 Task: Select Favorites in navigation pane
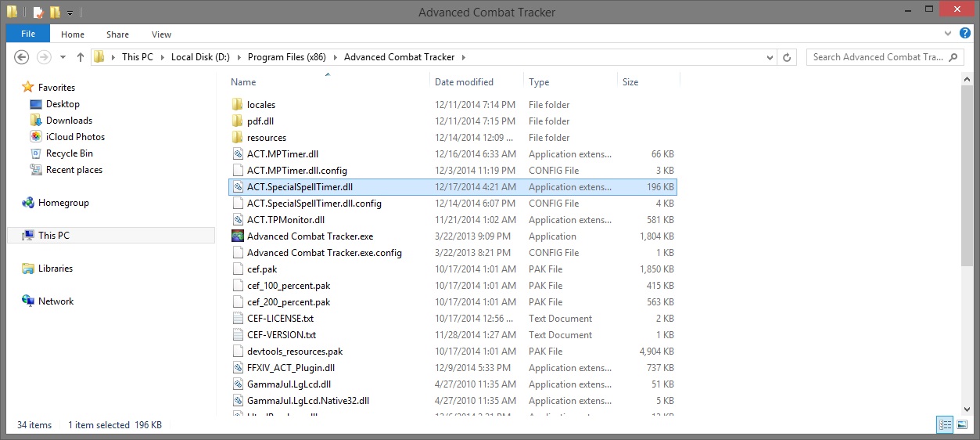[56, 88]
